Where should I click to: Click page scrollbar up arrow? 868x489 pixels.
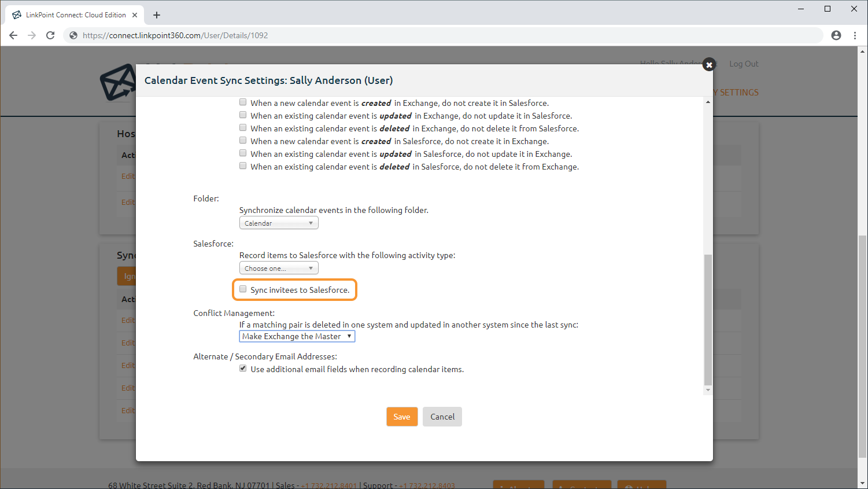tap(863, 51)
